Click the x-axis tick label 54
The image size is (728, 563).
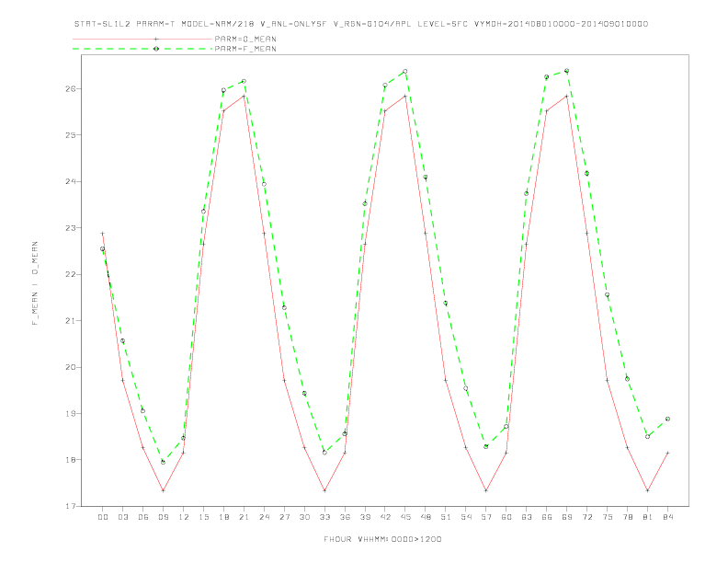point(466,517)
